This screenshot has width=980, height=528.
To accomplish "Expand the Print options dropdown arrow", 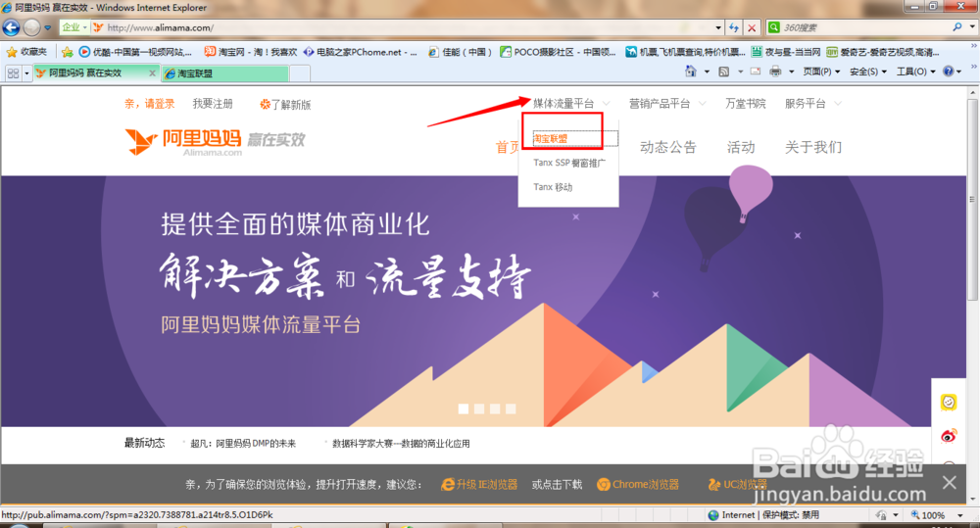I will tap(791, 72).
